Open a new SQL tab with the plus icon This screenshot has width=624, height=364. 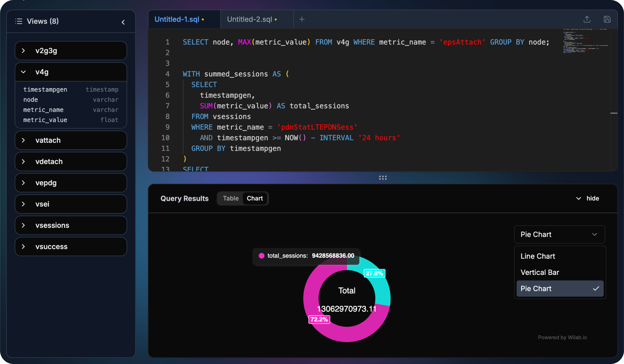point(301,19)
